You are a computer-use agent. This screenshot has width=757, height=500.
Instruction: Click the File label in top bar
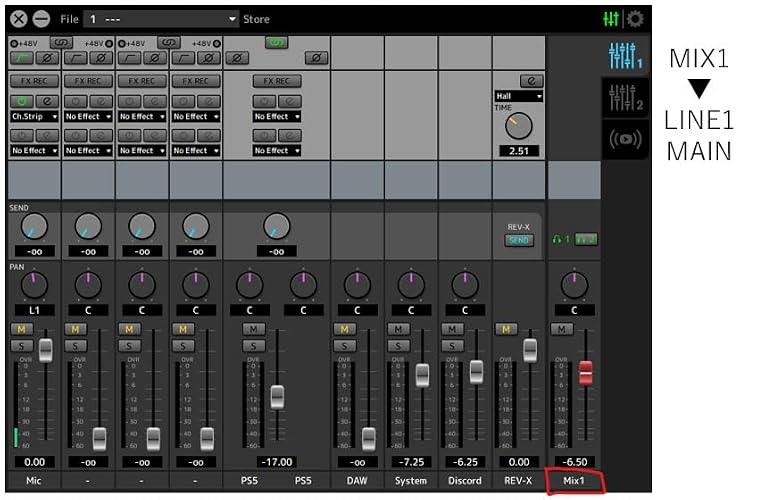pyautogui.click(x=69, y=19)
